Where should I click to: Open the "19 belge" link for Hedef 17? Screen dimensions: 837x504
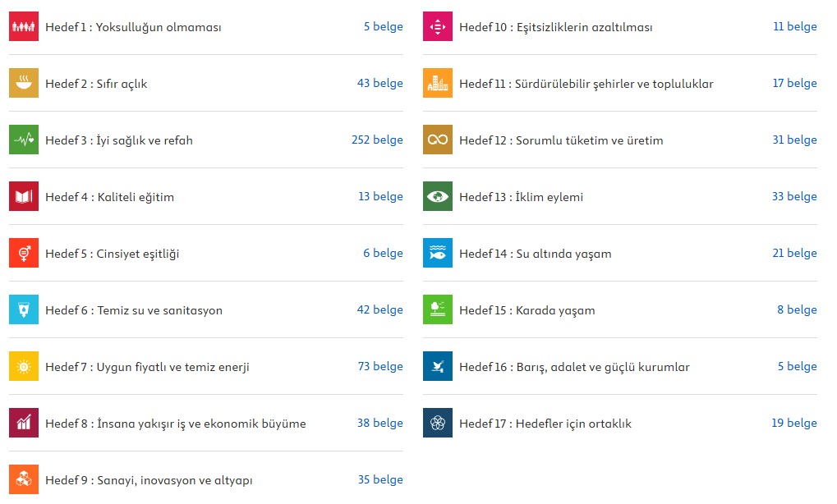(x=794, y=423)
